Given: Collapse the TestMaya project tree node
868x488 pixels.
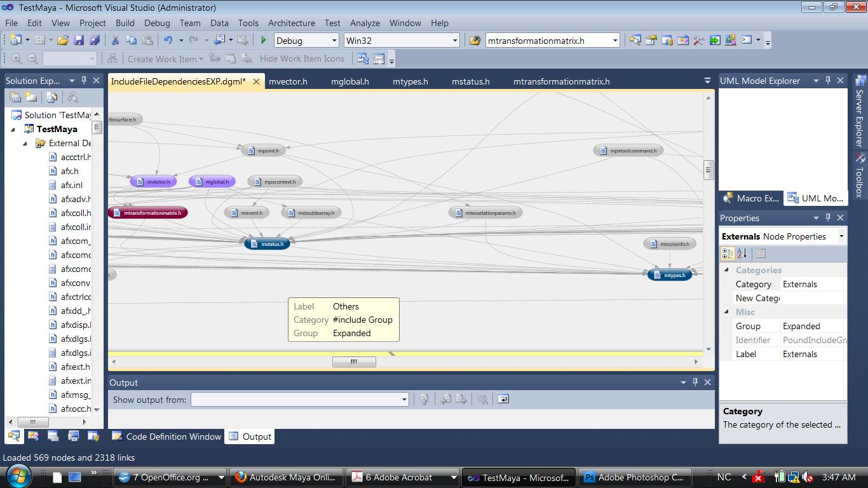Looking at the screenshot, I should click(x=13, y=129).
